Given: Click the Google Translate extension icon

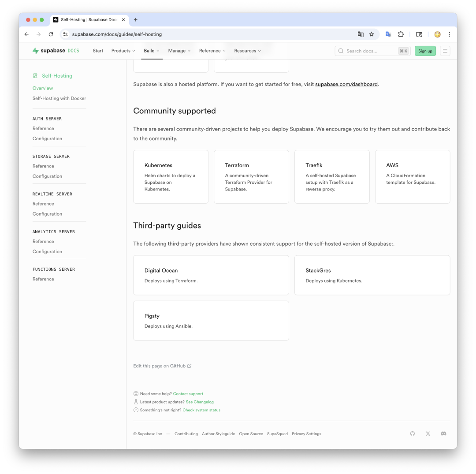Looking at the screenshot, I should 388,34.
